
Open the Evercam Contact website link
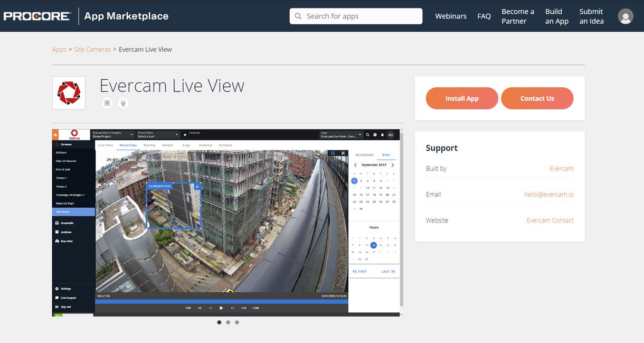pyautogui.click(x=550, y=220)
